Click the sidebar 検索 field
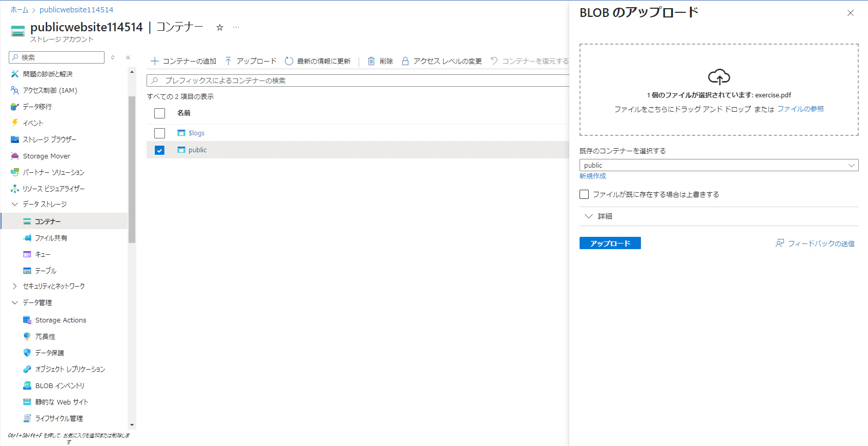The width and height of the screenshot is (868, 446). coord(56,57)
